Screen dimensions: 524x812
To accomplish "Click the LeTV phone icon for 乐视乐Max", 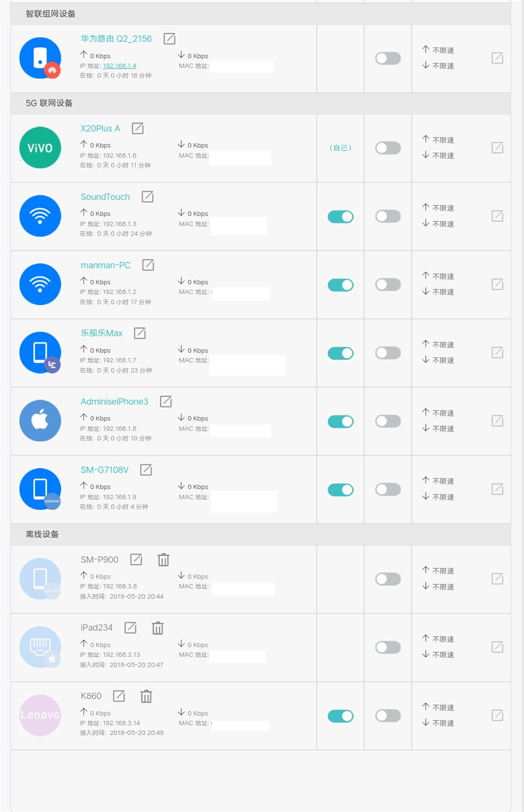I will 40,352.
